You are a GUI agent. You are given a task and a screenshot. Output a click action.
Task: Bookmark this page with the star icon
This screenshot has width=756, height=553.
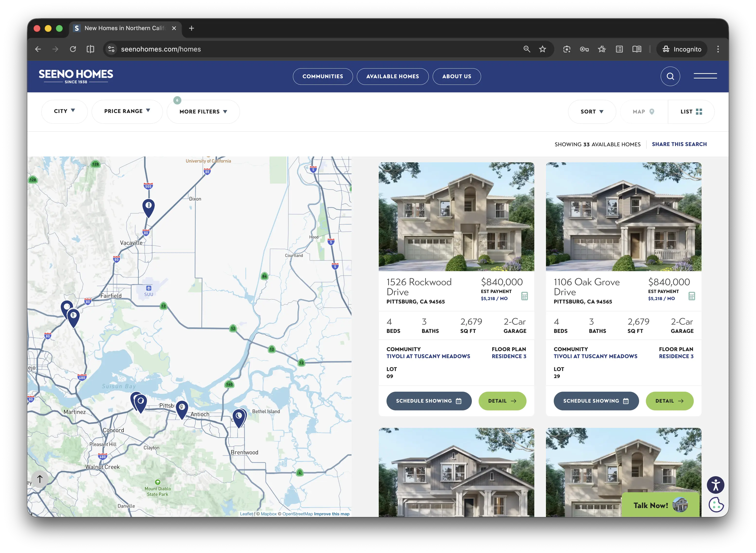pos(542,49)
